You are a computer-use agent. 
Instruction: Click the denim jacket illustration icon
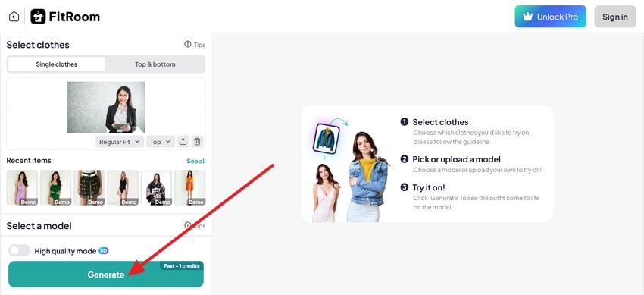pos(326,139)
